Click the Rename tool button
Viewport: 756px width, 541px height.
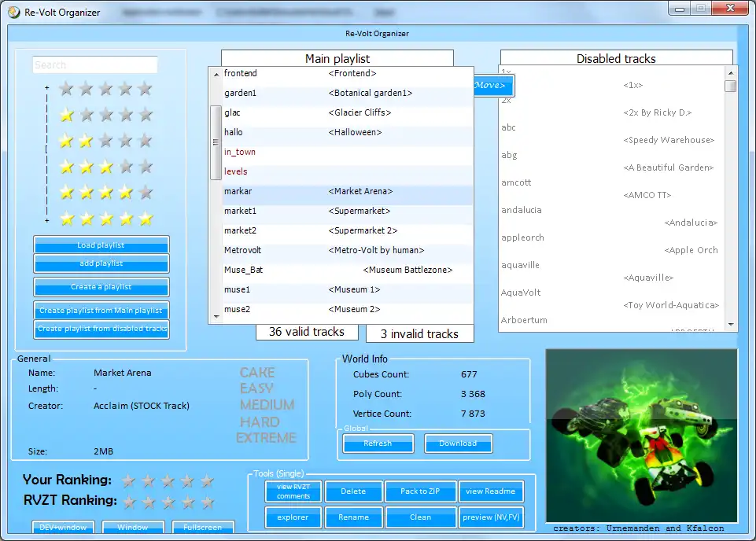353,517
